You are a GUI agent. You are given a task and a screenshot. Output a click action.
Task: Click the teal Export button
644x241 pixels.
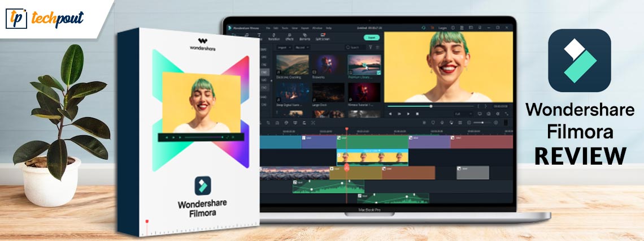pyautogui.click(x=371, y=37)
